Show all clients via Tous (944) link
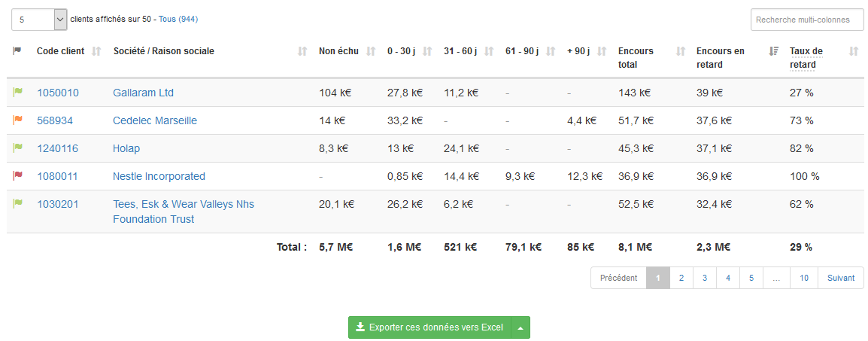Image resolution: width=868 pixels, height=341 pixels. click(178, 19)
